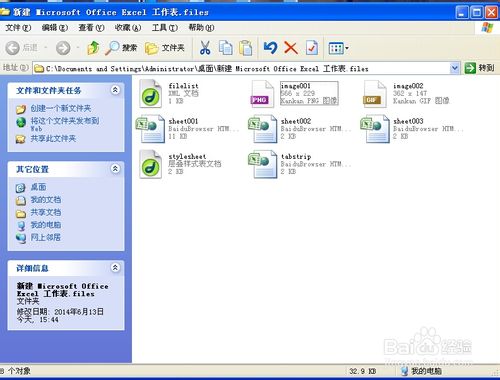The height and width of the screenshot is (380, 500).
Task: Open Shared Documents (共享文档) link
Action: pos(46,213)
